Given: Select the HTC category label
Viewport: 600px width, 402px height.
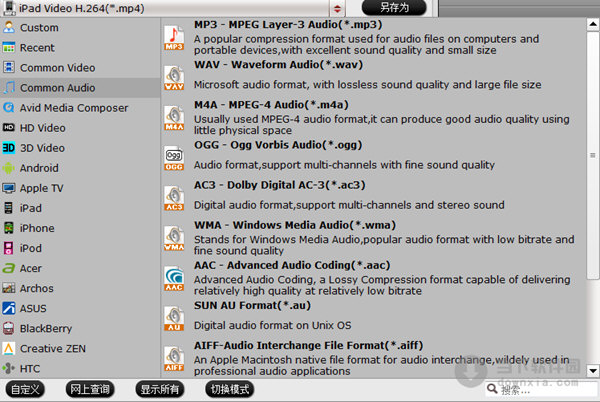Looking at the screenshot, I should 30,369.
